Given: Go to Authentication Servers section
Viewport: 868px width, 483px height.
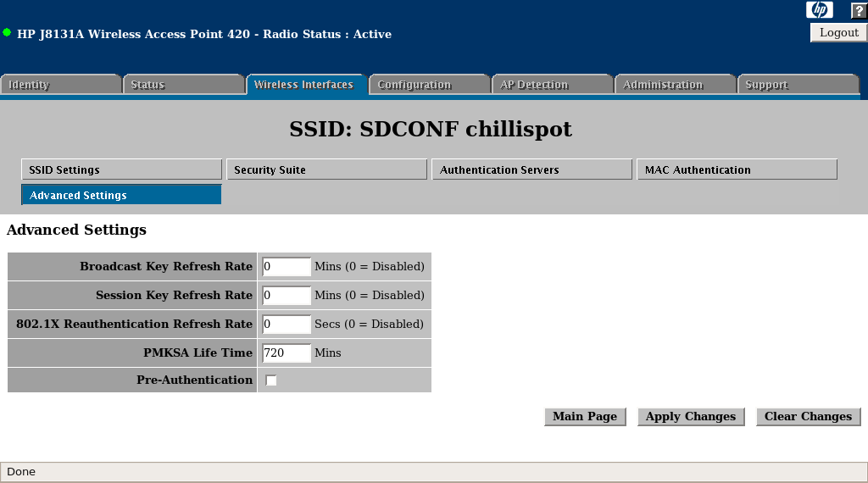Looking at the screenshot, I should (x=531, y=169).
